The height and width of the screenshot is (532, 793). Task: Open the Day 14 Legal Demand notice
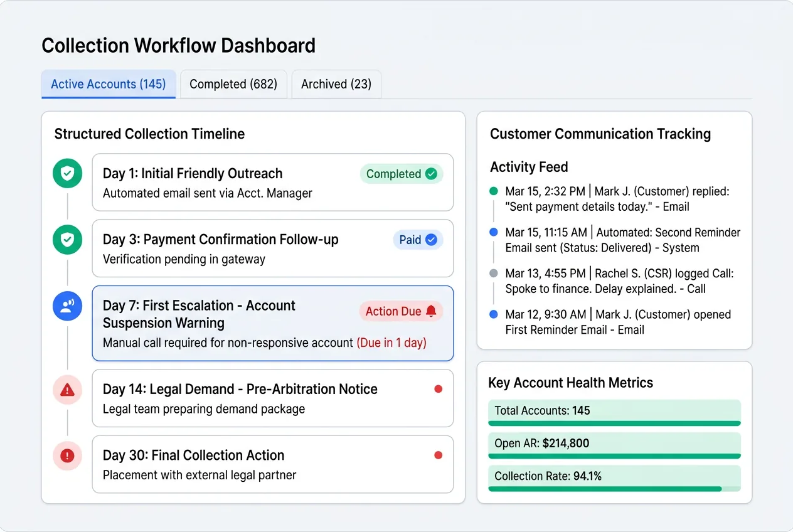273,398
